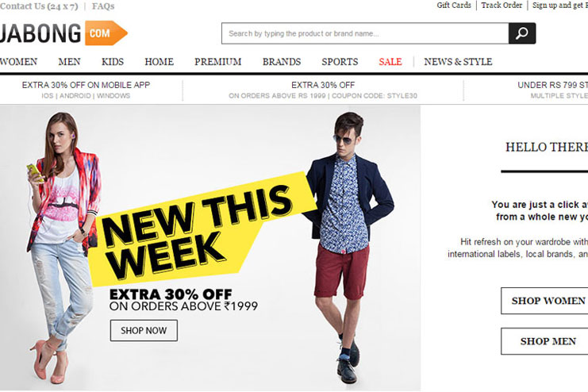Open the Gift Cards link
Screen dimensions: 588x392
click(x=454, y=6)
